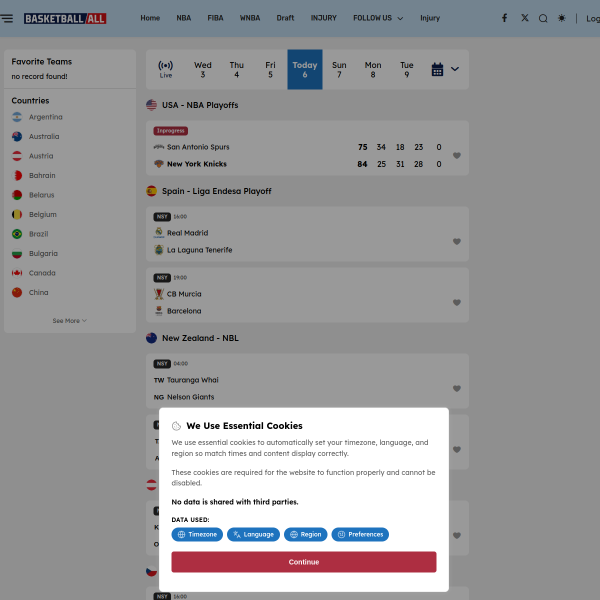Click the search magnifier icon
This screenshot has height=600, width=600.
pyautogui.click(x=543, y=18)
